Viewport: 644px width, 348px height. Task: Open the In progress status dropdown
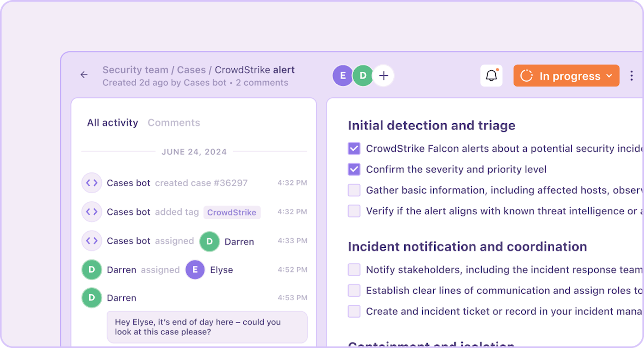pyautogui.click(x=566, y=76)
